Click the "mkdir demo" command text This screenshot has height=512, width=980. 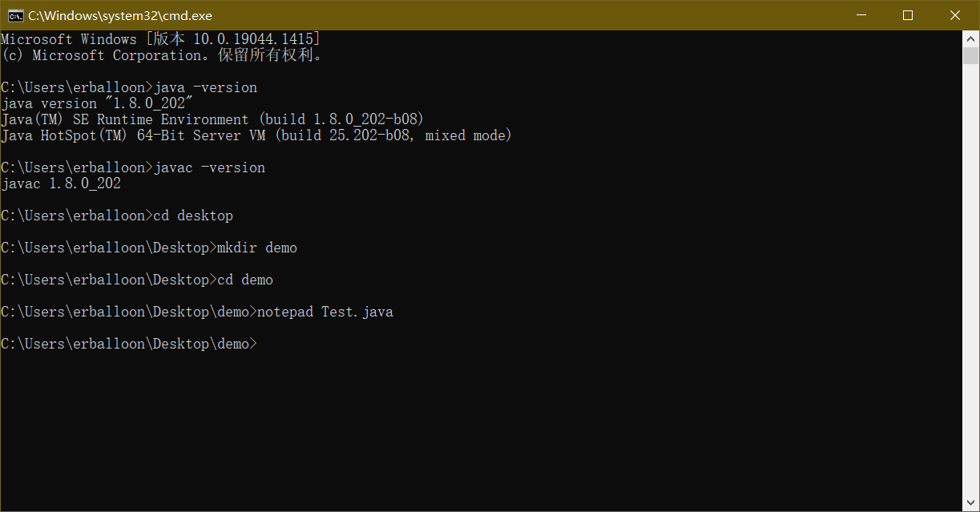pos(257,248)
